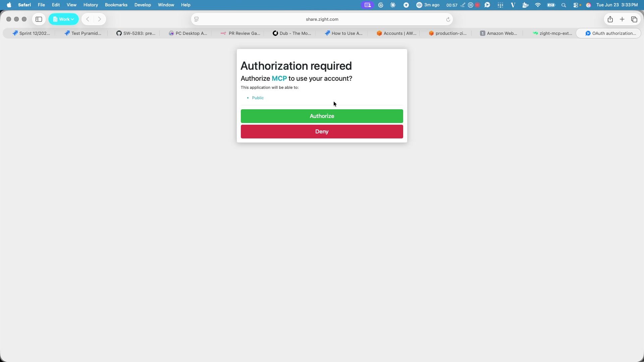Image resolution: width=644 pixels, height=362 pixels.
Task: Click the V letter menu bar icon
Action: coord(513,5)
